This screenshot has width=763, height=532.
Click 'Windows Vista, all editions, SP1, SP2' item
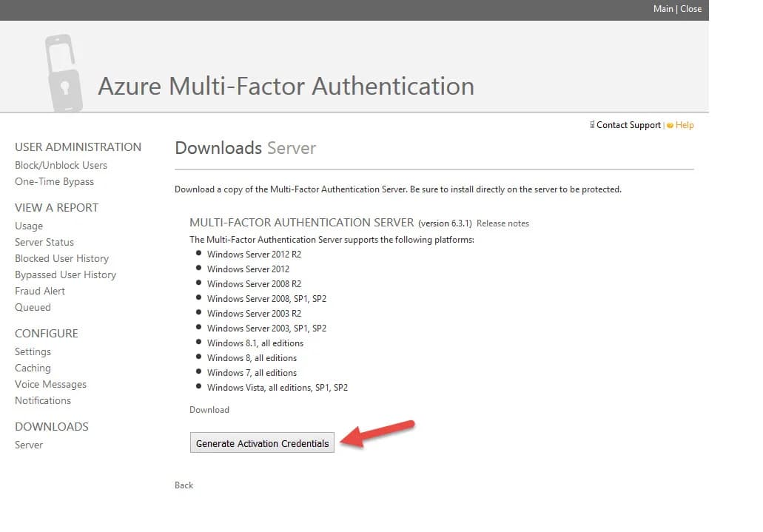pyautogui.click(x=278, y=388)
